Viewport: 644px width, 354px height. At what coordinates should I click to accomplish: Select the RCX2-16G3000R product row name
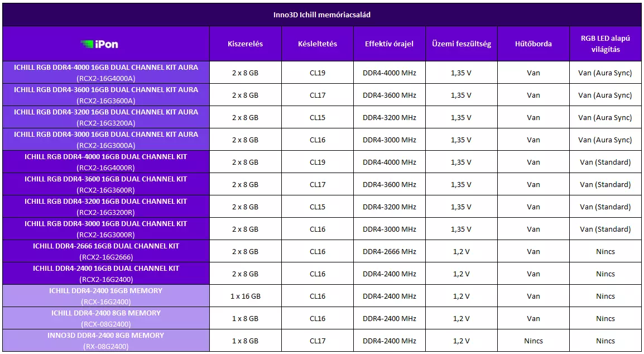coord(106,229)
